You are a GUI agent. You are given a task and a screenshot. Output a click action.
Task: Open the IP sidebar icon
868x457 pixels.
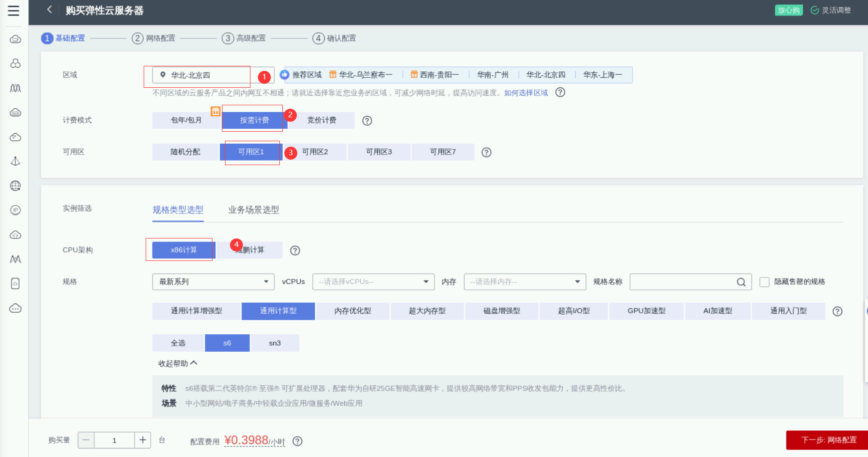[x=15, y=210]
